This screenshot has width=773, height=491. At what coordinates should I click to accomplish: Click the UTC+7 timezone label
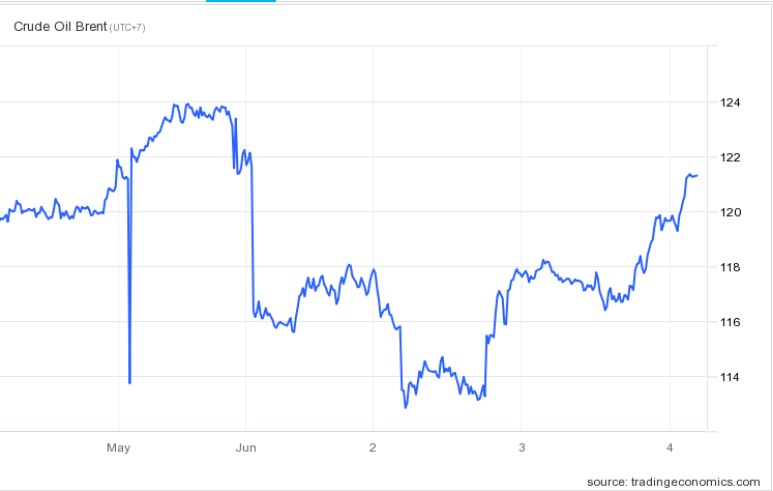point(127,27)
